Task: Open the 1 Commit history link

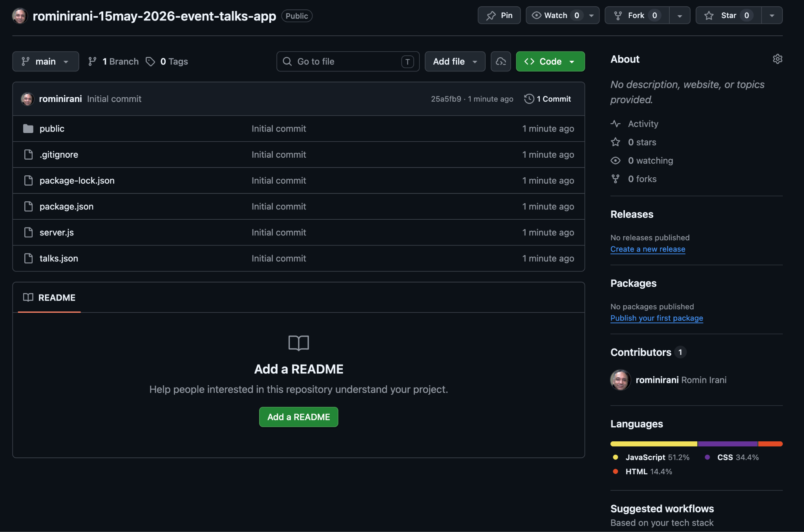Action: 548,99
